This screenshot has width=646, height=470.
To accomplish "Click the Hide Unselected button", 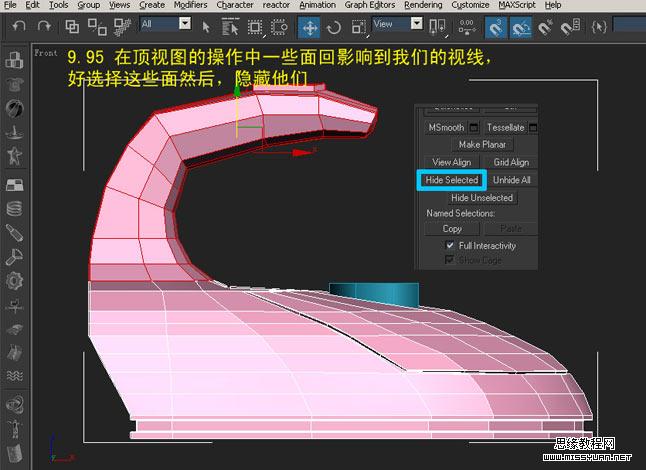I will click(482, 198).
